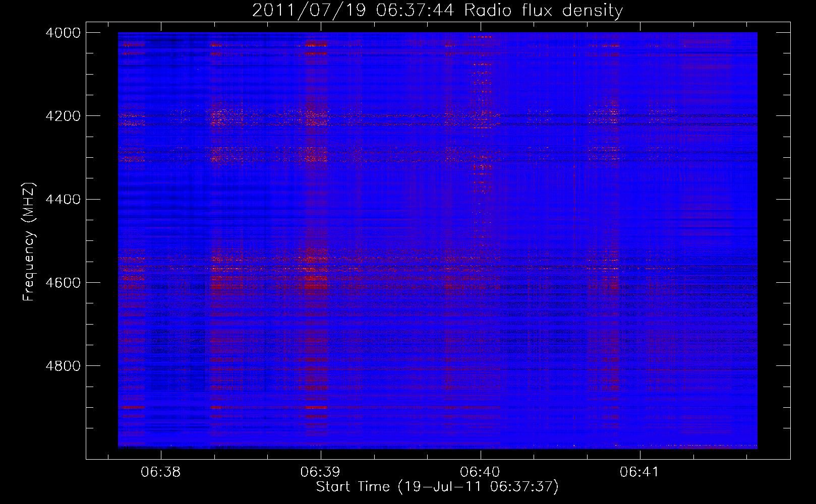Click the plot title '2011/07/19 06:37:44 Radio flux density'
This screenshot has width=816, height=504.
437,10
